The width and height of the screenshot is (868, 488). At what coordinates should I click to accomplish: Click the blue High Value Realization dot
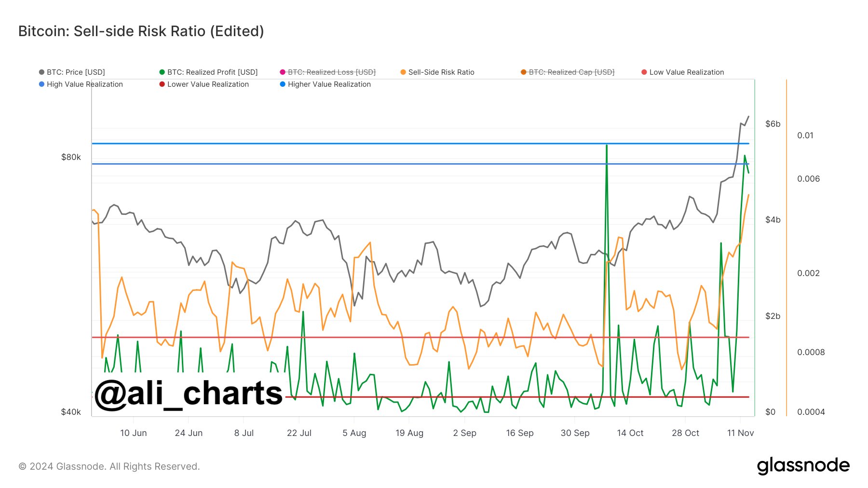point(41,84)
